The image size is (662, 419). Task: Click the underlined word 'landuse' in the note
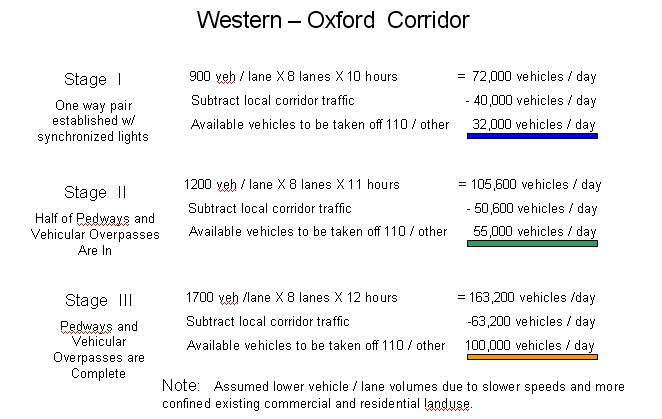tap(447, 404)
